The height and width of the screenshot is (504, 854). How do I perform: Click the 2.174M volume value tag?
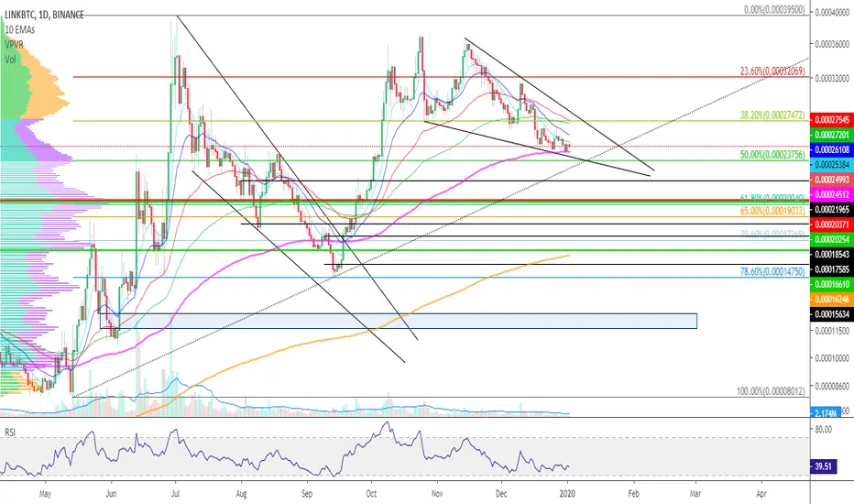825,413
